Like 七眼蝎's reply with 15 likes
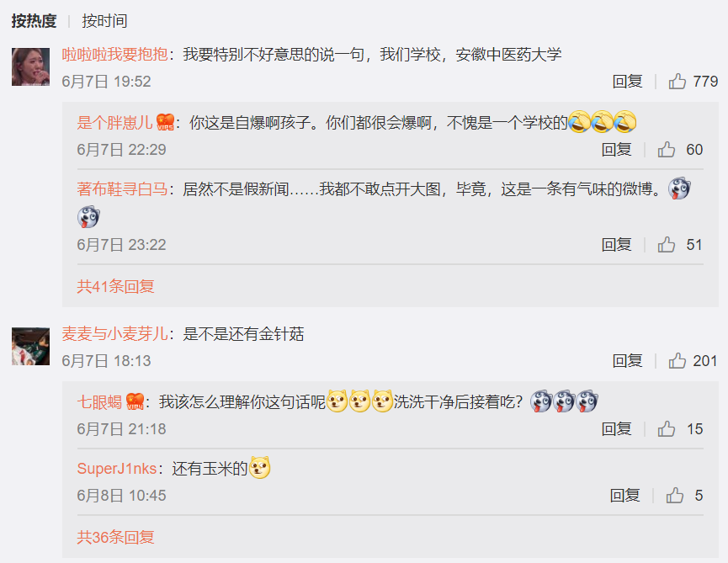The width and height of the screenshot is (728, 563). [x=667, y=429]
